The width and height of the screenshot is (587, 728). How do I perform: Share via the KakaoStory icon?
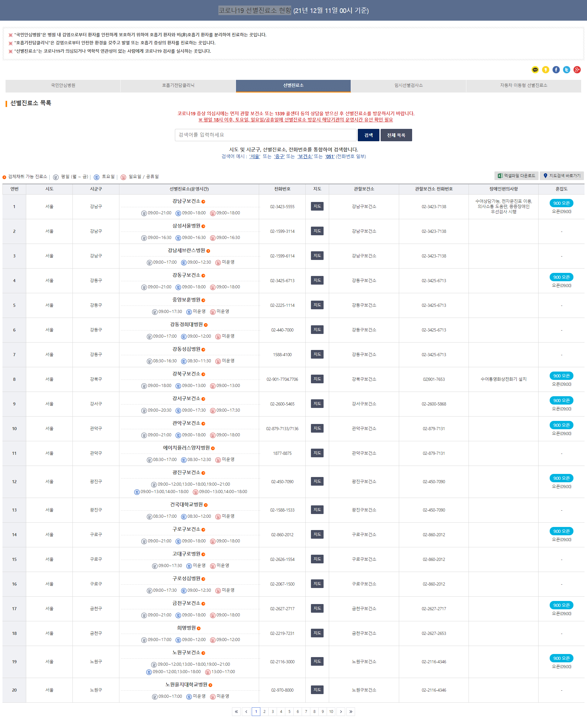[545, 70]
